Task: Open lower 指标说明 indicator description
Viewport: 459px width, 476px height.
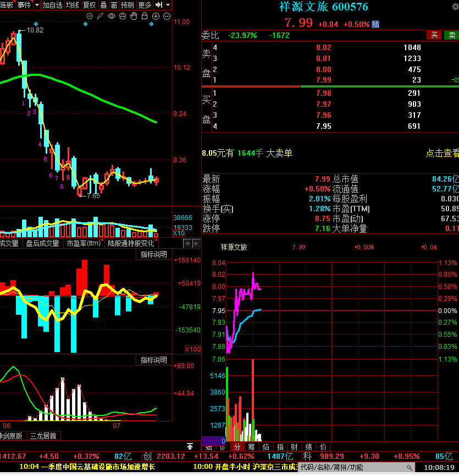Action: coord(154,360)
